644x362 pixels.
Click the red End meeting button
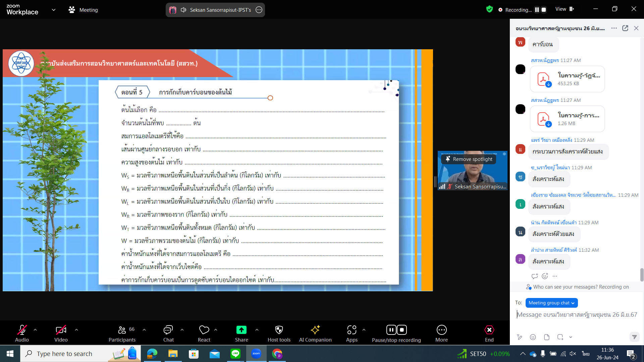click(x=489, y=333)
